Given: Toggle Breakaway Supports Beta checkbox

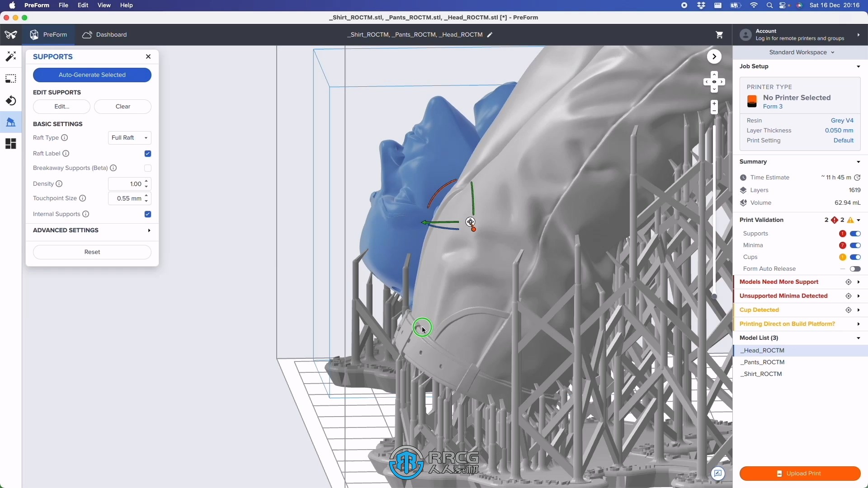Looking at the screenshot, I should (x=147, y=168).
